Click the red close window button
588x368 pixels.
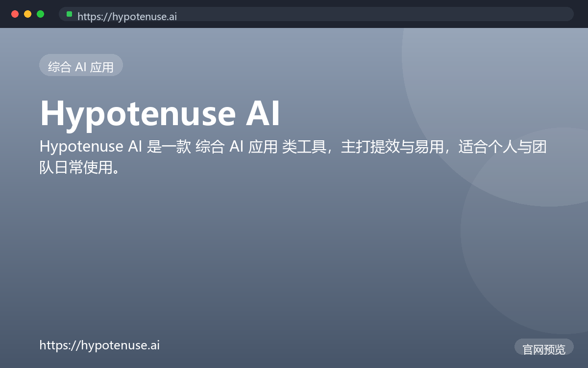tap(15, 14)
